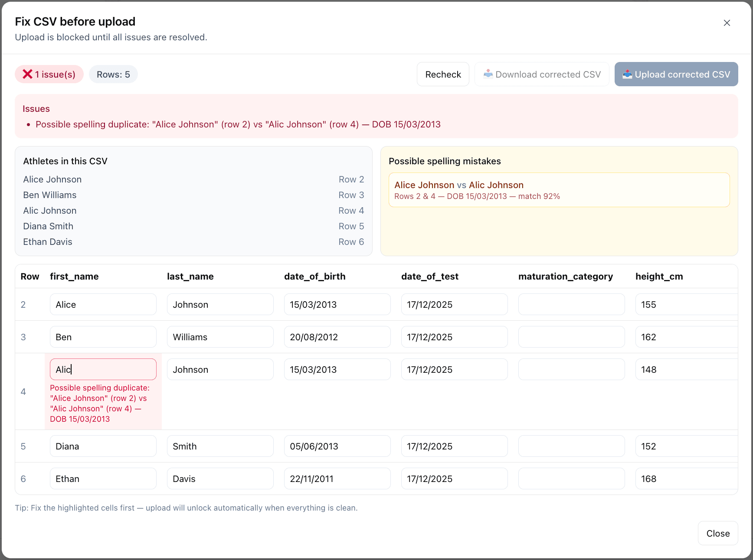Close the dialog with the X icon
Image resolution: width=753 pixels, height=560 pixels.
[727, 23]
